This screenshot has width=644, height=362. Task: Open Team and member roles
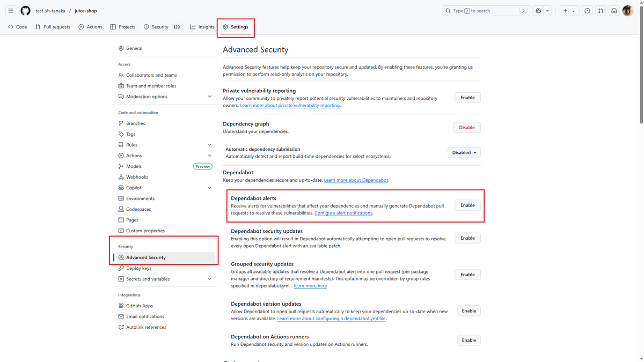coord(165,86)
